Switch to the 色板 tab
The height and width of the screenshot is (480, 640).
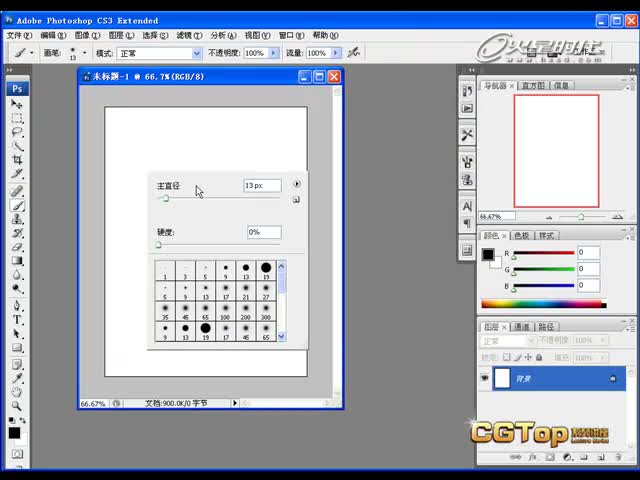(522, 236)
